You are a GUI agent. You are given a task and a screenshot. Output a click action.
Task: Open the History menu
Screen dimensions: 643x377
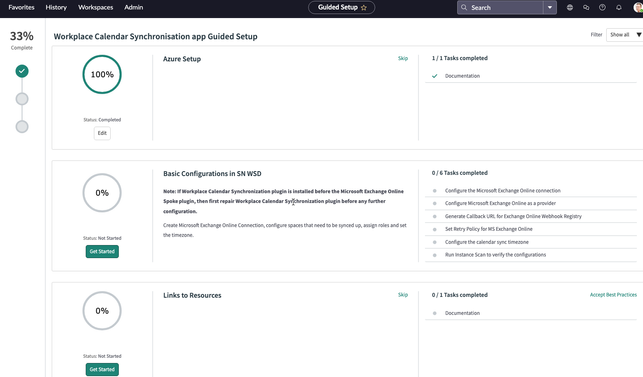(56, 7)
